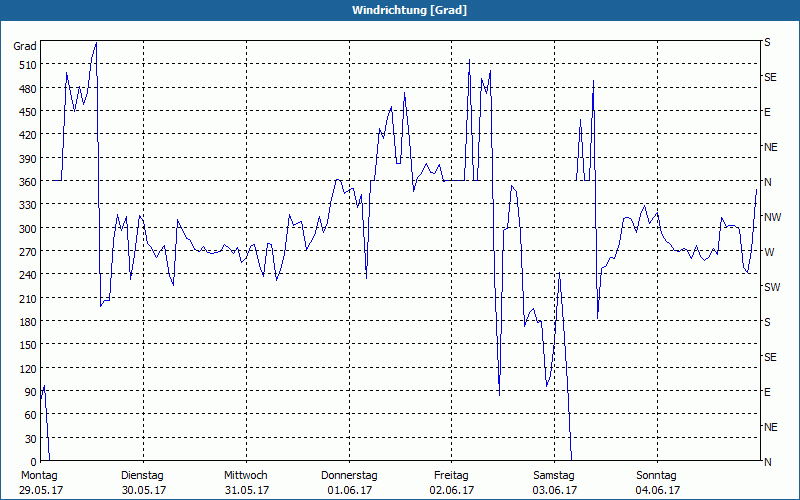Select the 300 y-axis value
This screenshot has width=800, height=500.
coord(28,229)
